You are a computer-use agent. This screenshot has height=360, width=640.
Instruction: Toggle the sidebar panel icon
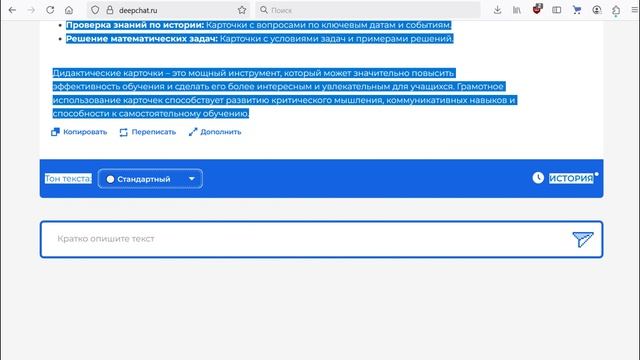556,10
